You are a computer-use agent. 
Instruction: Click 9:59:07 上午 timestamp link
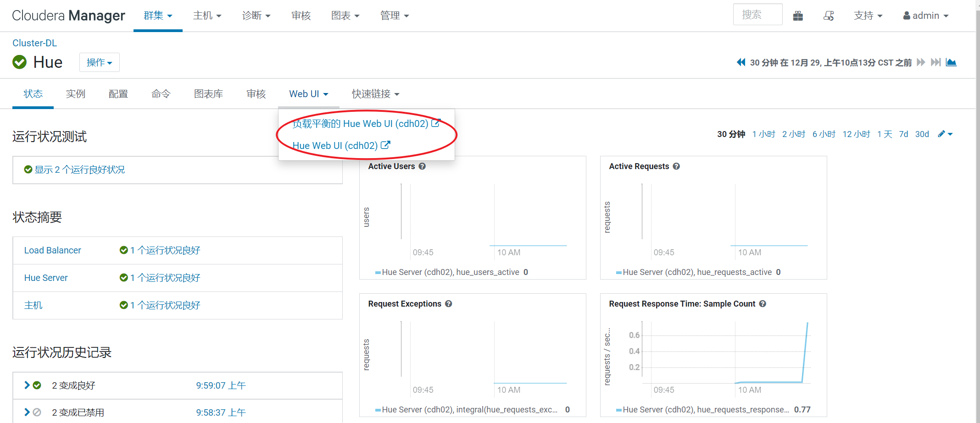(x=221, y=385)
